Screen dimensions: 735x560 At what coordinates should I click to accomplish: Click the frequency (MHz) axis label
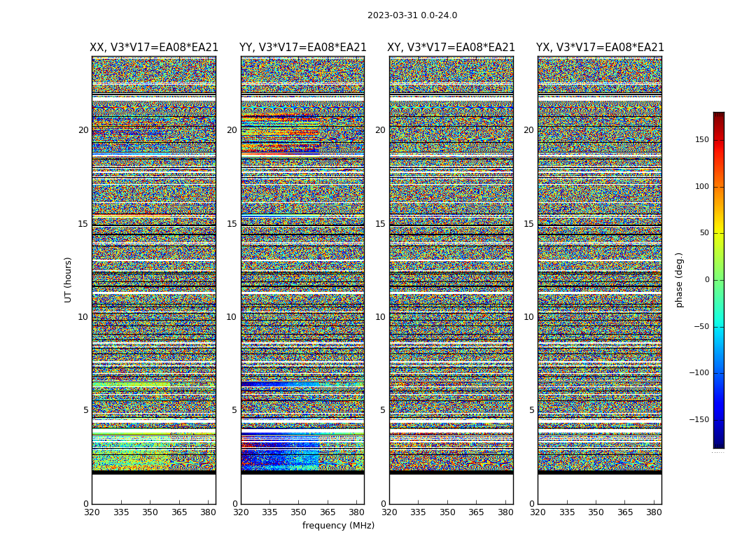[338, 525]
